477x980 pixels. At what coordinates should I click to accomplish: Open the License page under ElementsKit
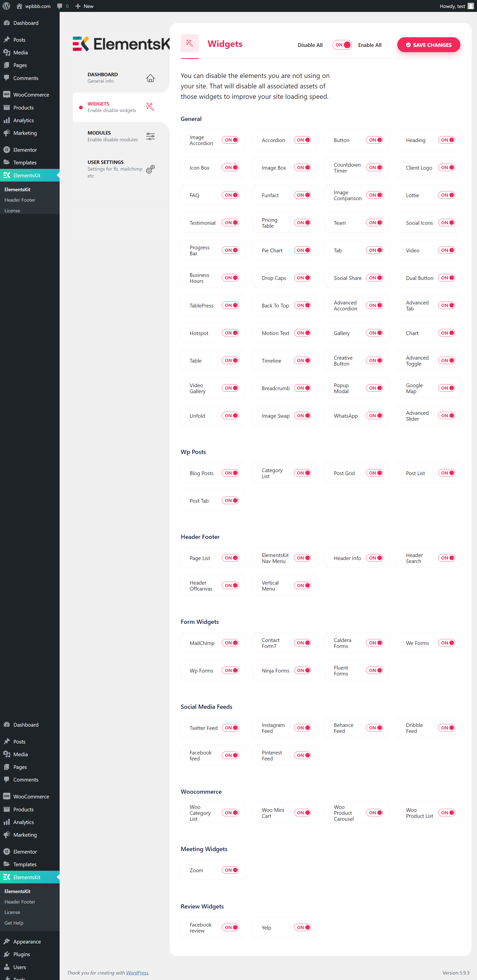pos(12,210)
